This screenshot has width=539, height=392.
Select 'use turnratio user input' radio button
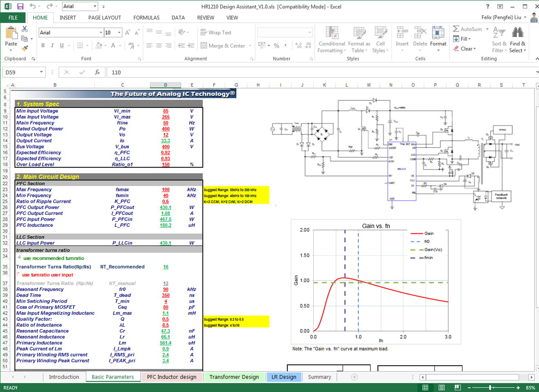(x=18, y=274)
